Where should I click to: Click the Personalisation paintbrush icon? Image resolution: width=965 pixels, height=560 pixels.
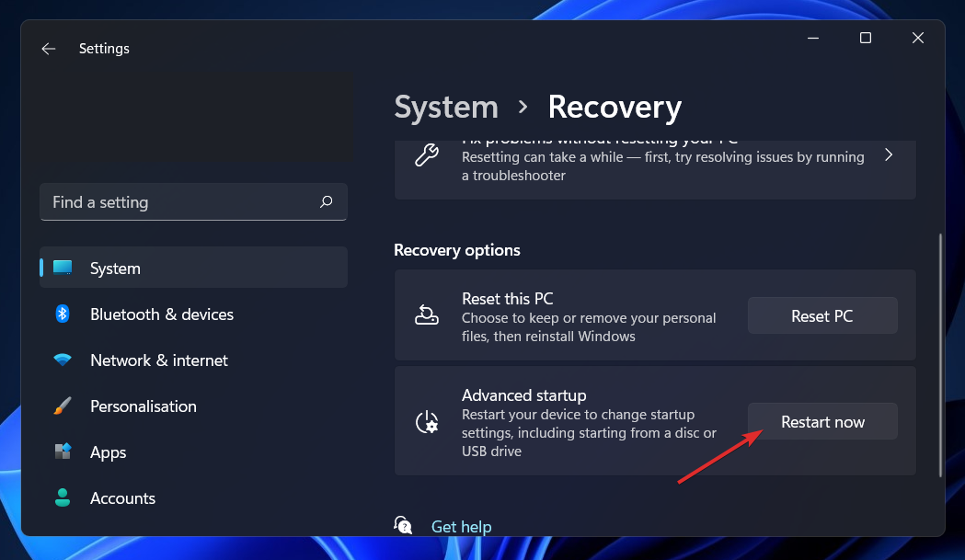[63, 406]
